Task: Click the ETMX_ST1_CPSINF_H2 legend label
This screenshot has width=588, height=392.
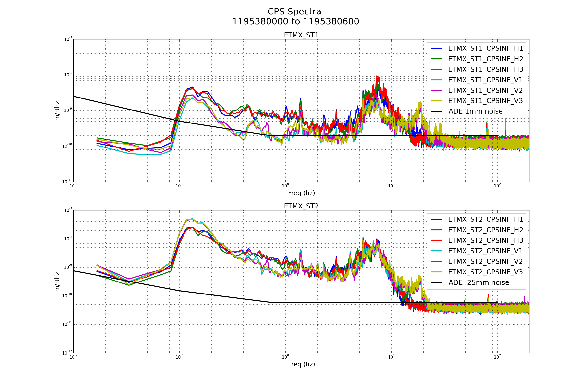Action: (485, 59)
